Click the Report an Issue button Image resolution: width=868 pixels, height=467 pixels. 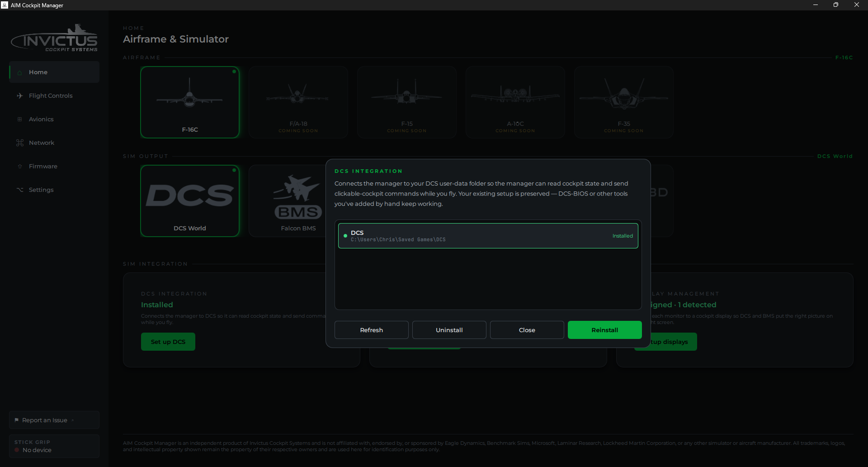(54, 420)
